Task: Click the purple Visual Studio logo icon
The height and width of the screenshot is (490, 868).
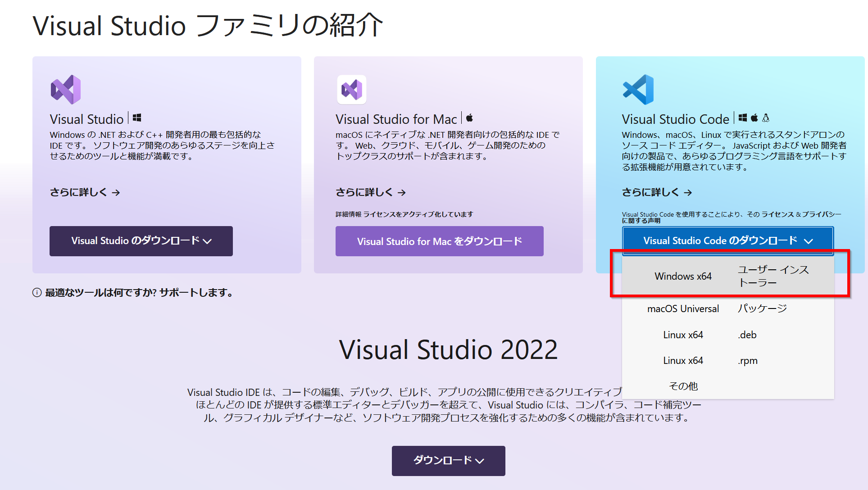Action: [66, 90]
